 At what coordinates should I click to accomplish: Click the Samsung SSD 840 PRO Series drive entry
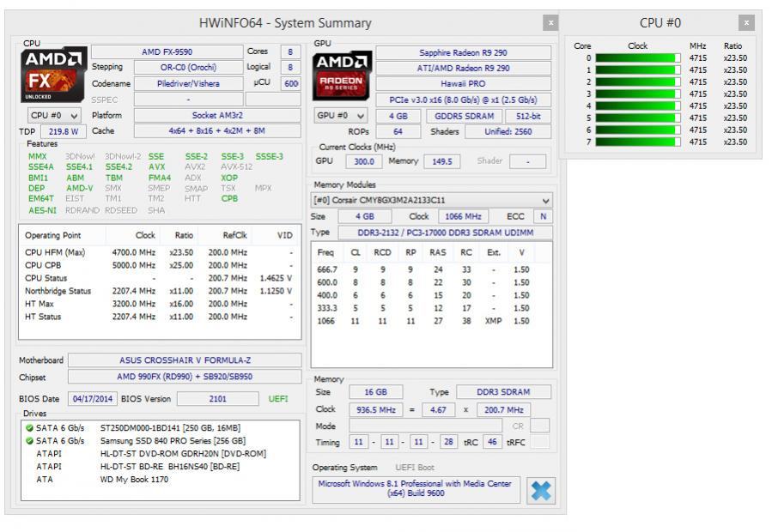pos(173,441)
